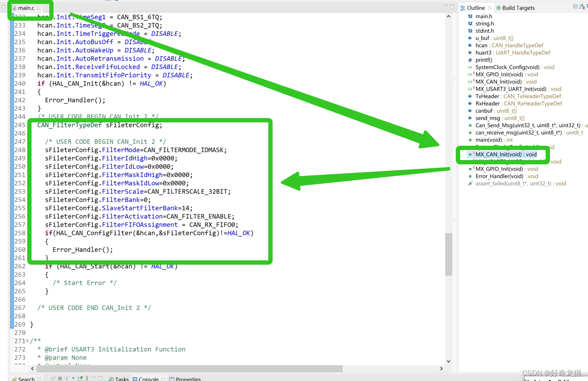Open the Search view toolbar dropdown arrow
This screenshot has height=381, width=588.
click(74, 378)
